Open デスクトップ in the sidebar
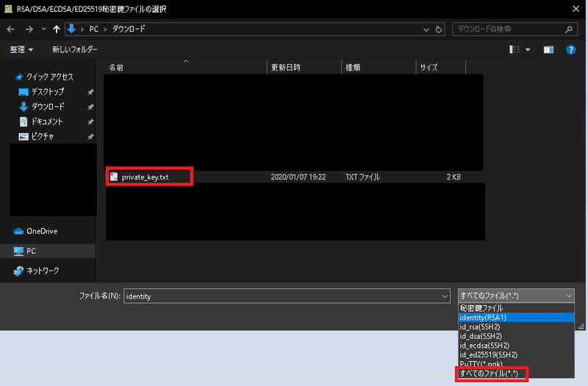 [41, 91]
